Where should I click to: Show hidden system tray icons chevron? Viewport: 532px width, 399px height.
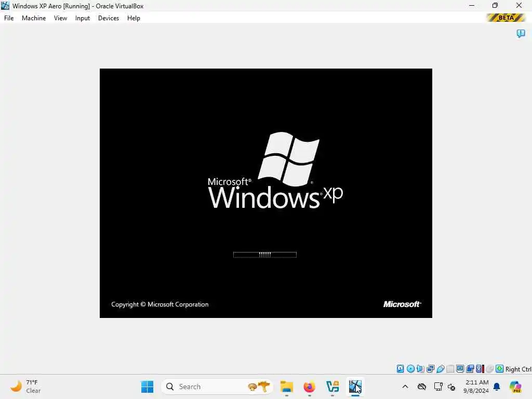(x=405, y=387)
